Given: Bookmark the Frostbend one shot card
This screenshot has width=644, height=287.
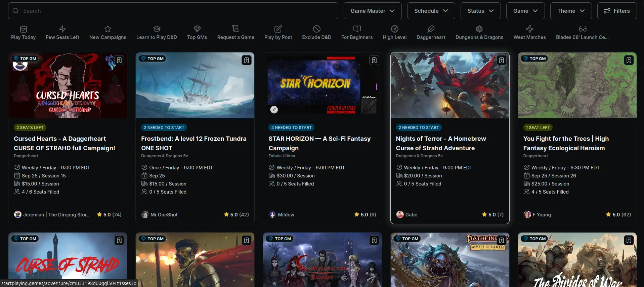Looking at the screenshot, I should (x=247, y=60).
